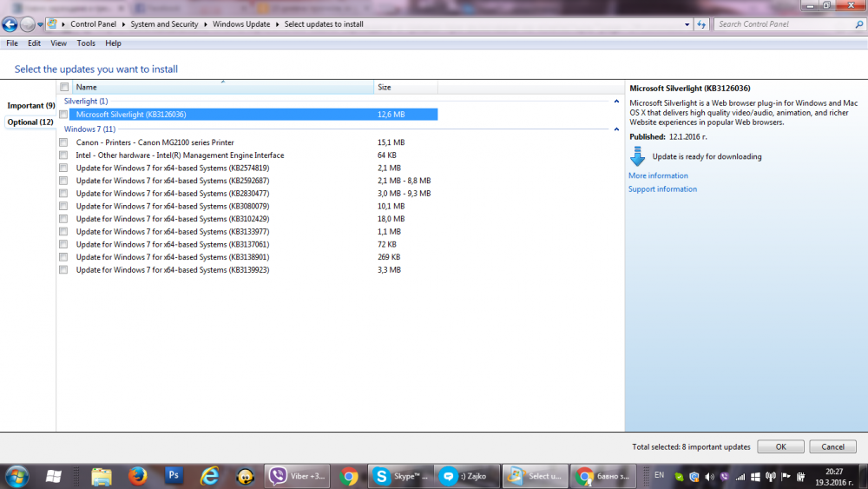Click the refresh button beside address bar
This screenshot has width=868, height=489.
coord(701,24)
